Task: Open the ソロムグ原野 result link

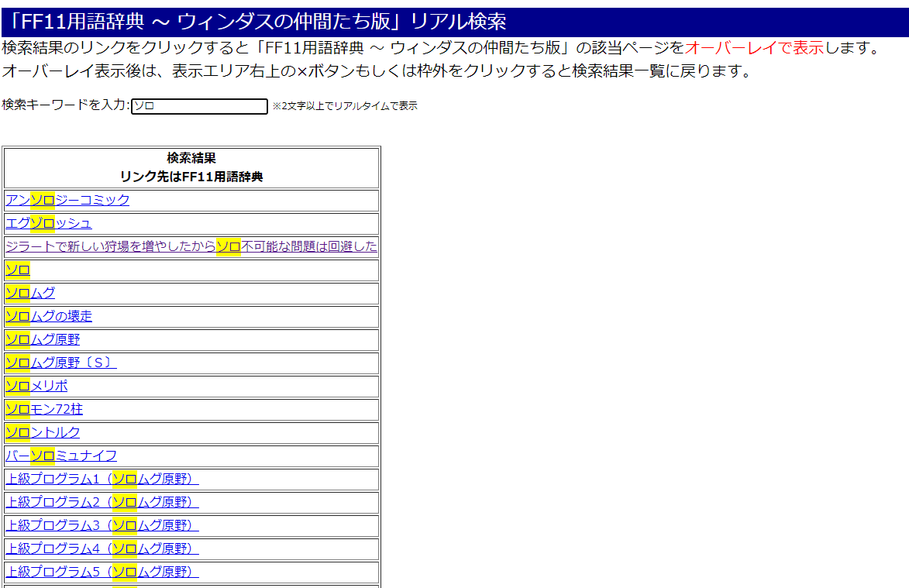Action: tap(43, 339)
